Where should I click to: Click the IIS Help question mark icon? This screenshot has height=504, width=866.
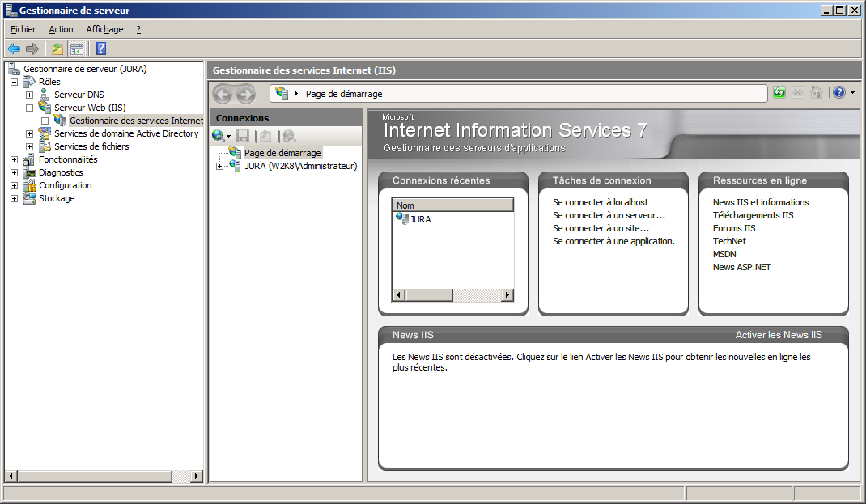coord(839,93)
